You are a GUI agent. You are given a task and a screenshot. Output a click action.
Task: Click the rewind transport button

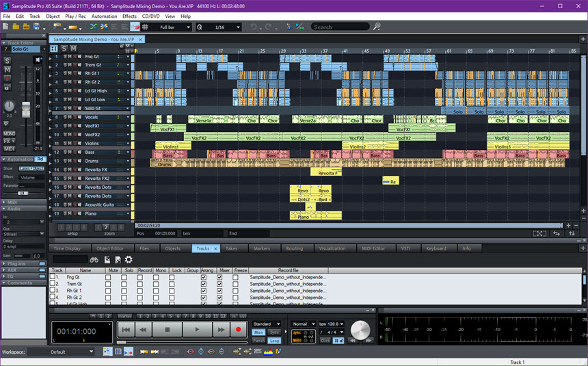pos(144,330)
